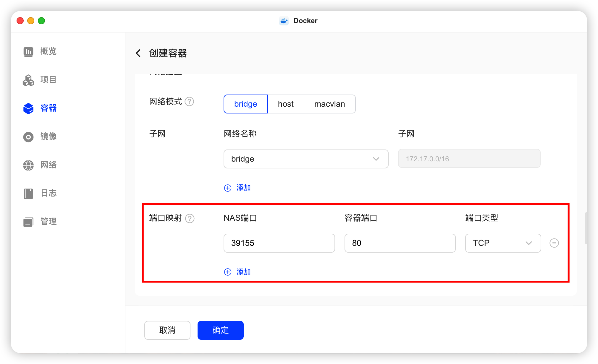Click the 日志 logs book icon

point(28,194)
